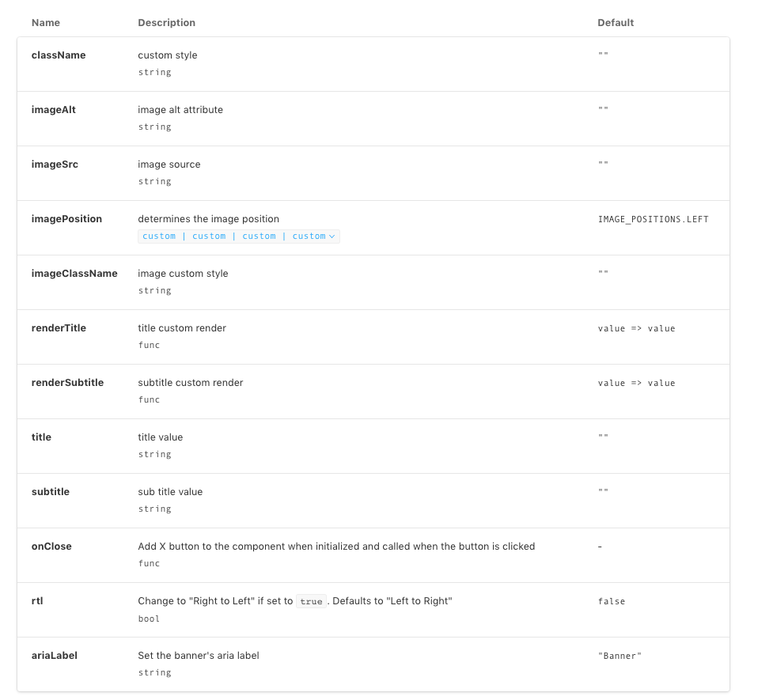Click the imagePosition prop name
This screenshot has width=773, height=700.
coord(66,219)
